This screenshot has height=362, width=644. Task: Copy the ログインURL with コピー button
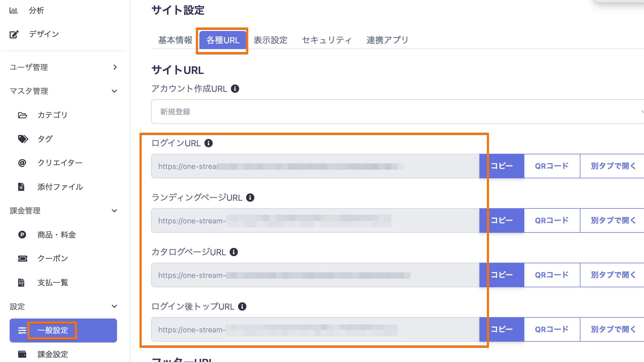tap(502, 166)
